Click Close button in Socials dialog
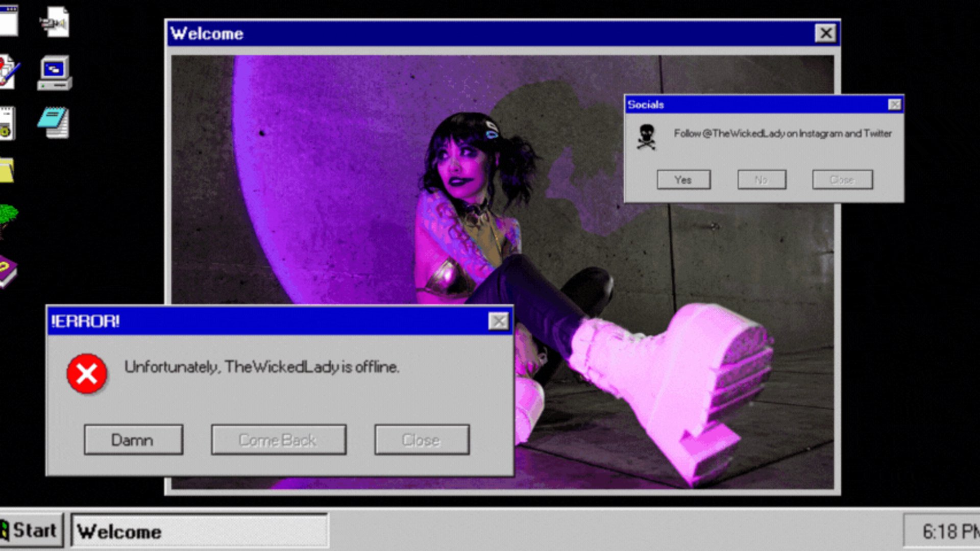 pos(842,180)
